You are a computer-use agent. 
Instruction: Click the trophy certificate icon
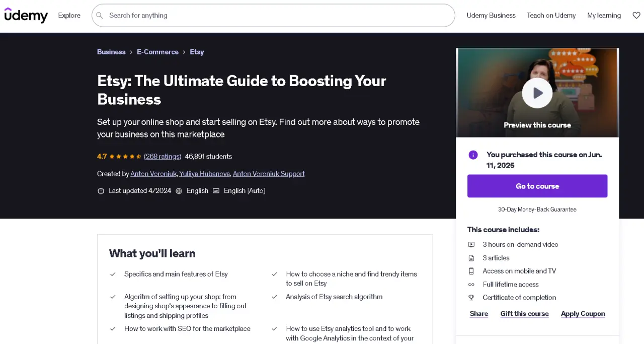point(471,298)
